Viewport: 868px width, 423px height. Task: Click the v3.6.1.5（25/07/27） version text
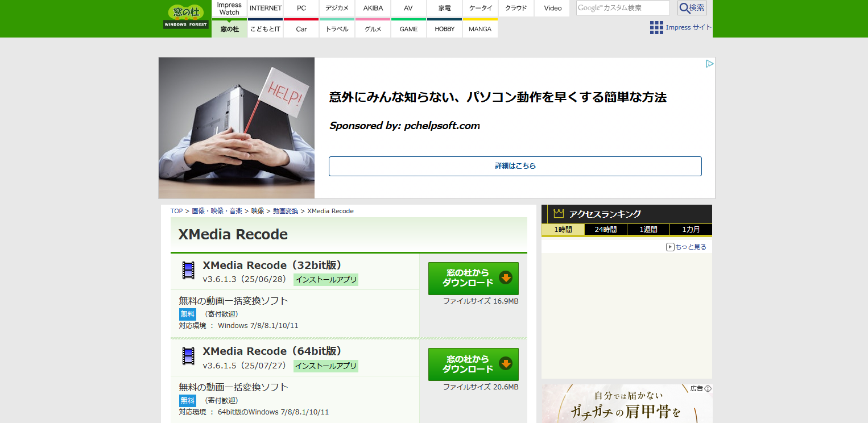pos(246,366)
